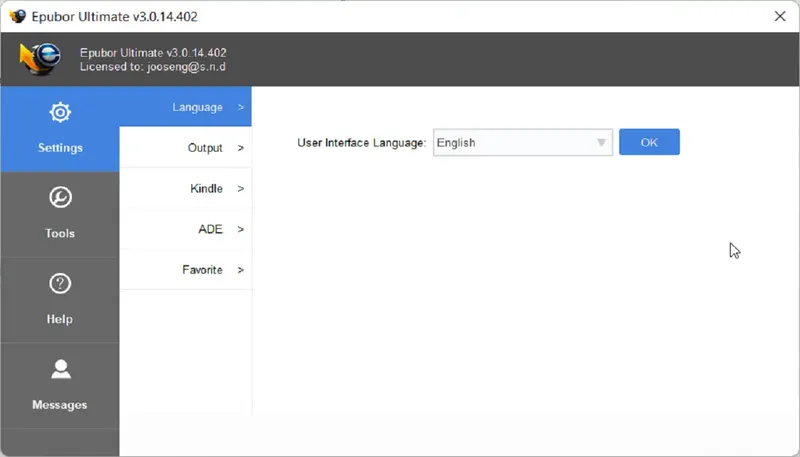Open the Output settings tab
Screen dimensions: 800x457
pyautogui.click(x=205, y=148)
